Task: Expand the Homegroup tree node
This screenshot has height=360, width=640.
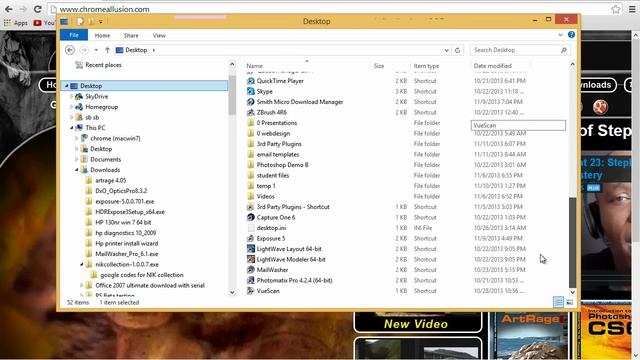Action: click(71, 107)
